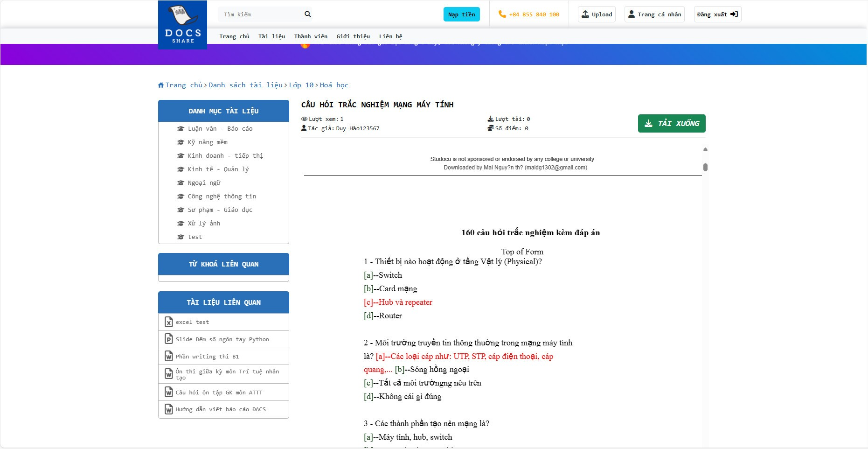Viewport: 868px width, 449px height.
Task: Click the Word icon for Phần writing thi B1
Action: (x=169, y=357)
